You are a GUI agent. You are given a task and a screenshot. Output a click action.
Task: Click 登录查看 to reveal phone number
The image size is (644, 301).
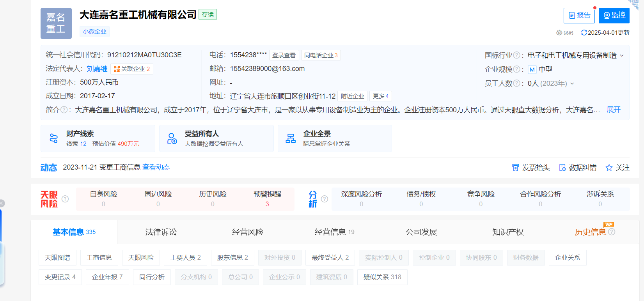point(284,55)
